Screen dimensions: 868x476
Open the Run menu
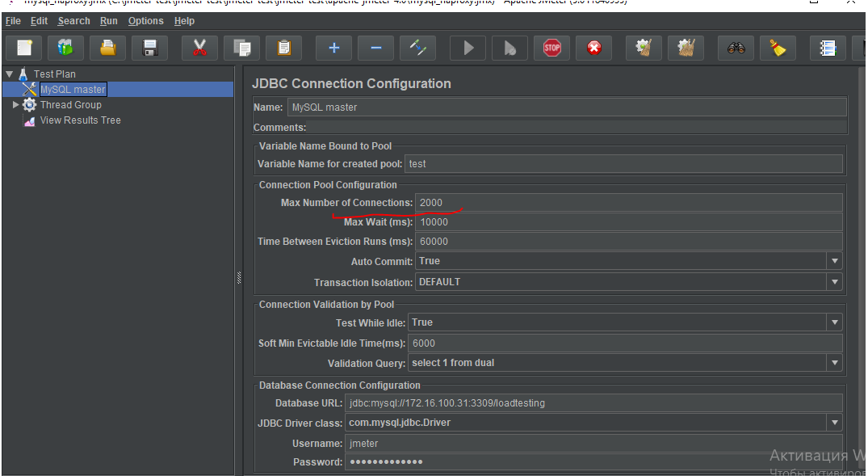[108, 21]
